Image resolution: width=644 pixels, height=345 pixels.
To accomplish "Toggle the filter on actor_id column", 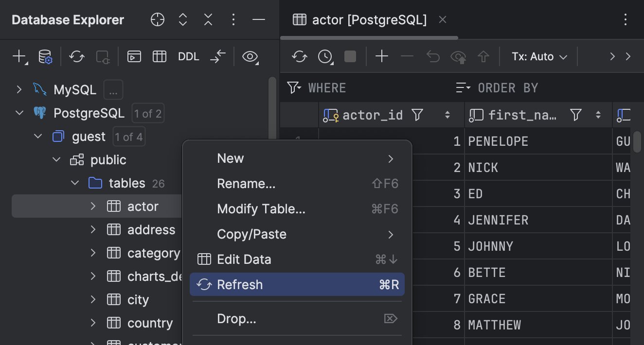I will tap(417, 115).
